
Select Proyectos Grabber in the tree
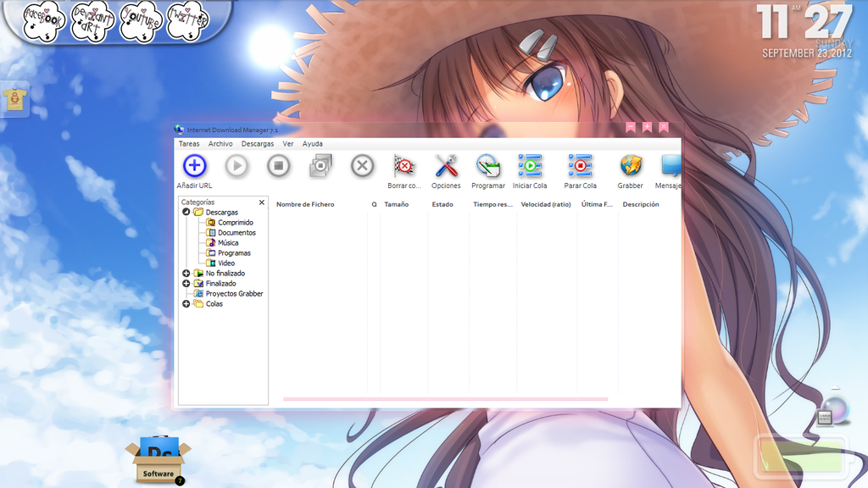(234, 294)
